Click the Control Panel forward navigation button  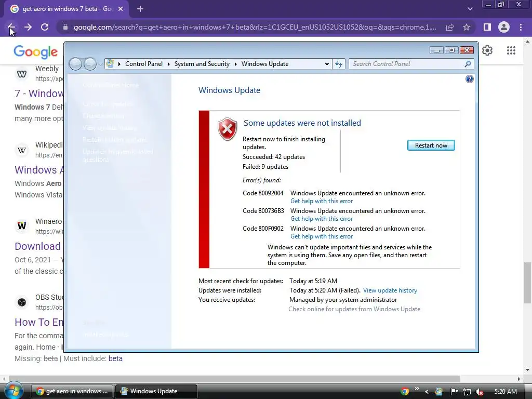point(90,64)
